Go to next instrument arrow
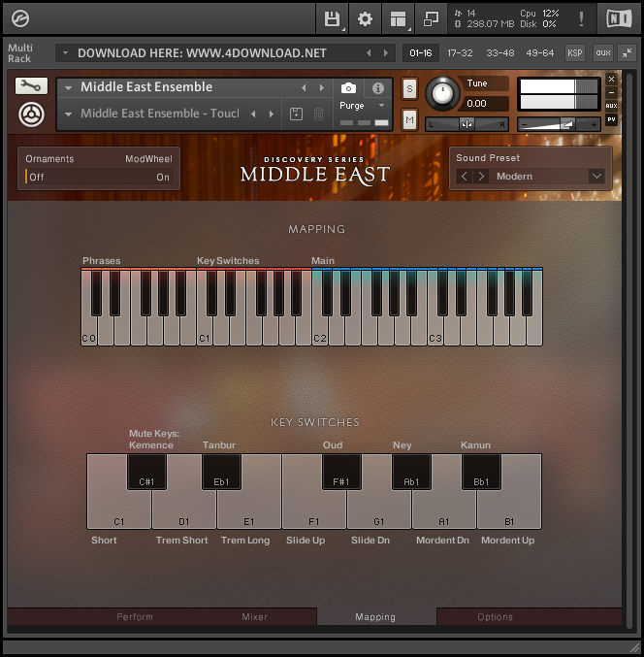This screenshot has width=644, height=657. click(322, 88)
